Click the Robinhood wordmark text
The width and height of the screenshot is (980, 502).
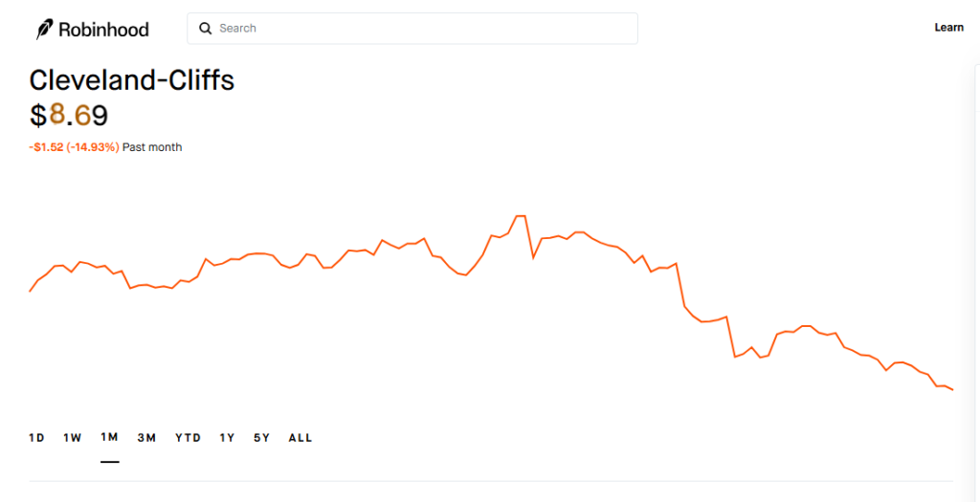(x=103, y=30)
